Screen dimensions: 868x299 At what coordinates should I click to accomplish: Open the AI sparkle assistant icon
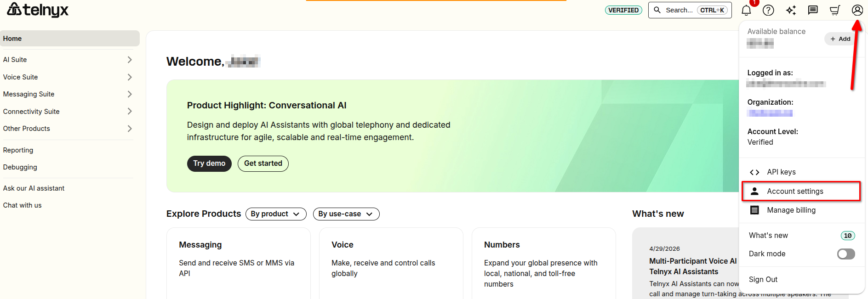click(791, 10)
